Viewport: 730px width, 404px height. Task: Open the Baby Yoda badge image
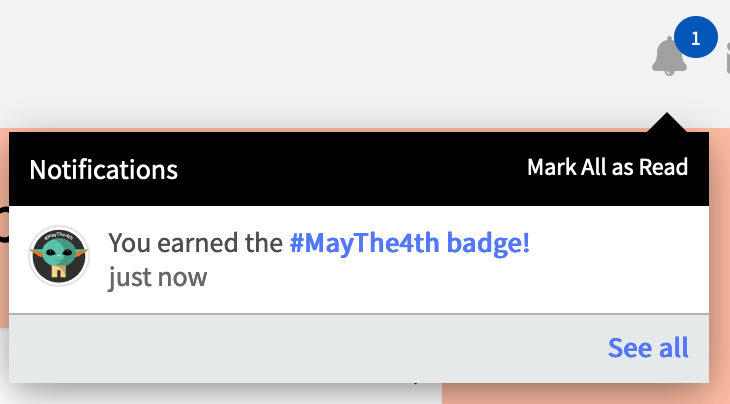pyautogui.click(x=59, y=257)
